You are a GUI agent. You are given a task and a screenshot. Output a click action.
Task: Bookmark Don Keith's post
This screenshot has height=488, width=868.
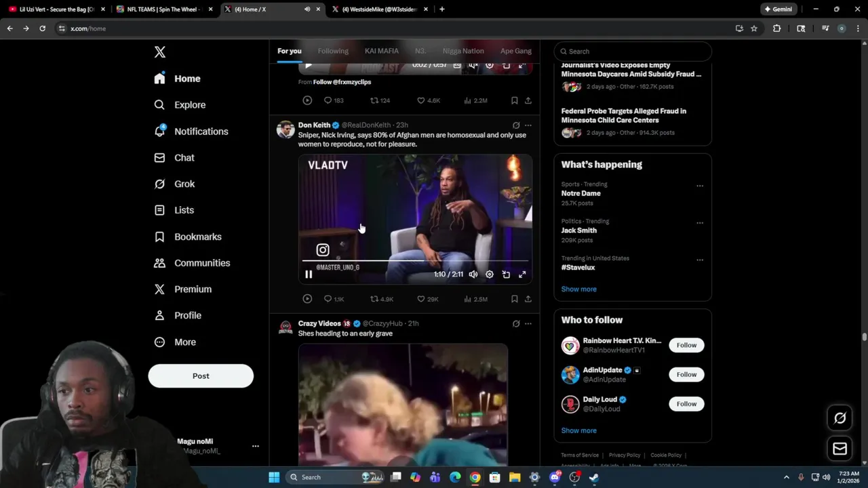click(515, 299)
